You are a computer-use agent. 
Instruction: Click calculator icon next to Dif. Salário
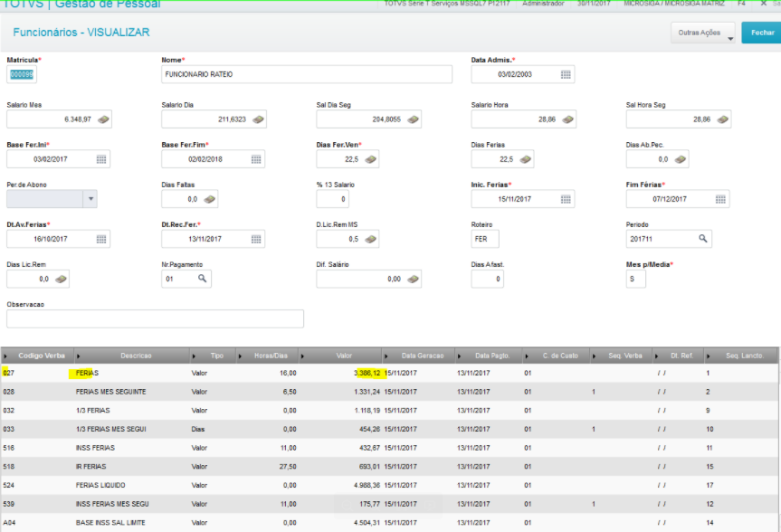pos(413,279)
